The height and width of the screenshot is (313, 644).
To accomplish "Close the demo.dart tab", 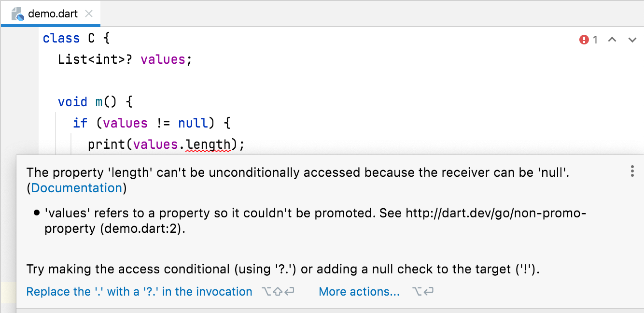I will (x=89, y=14).
